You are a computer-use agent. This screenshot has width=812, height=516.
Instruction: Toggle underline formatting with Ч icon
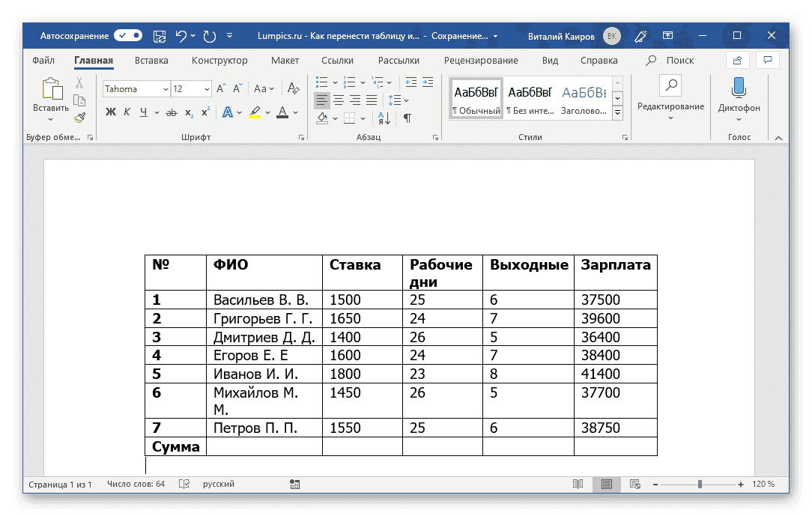click(143, 112)
